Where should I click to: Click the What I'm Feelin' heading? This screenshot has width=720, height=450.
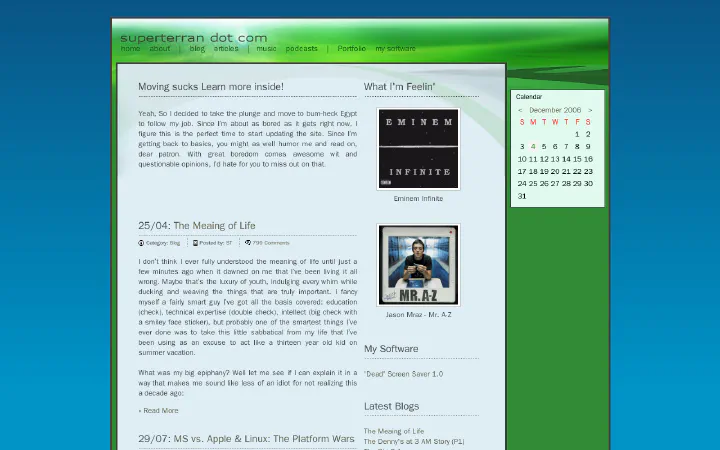[x=399, y=87]
